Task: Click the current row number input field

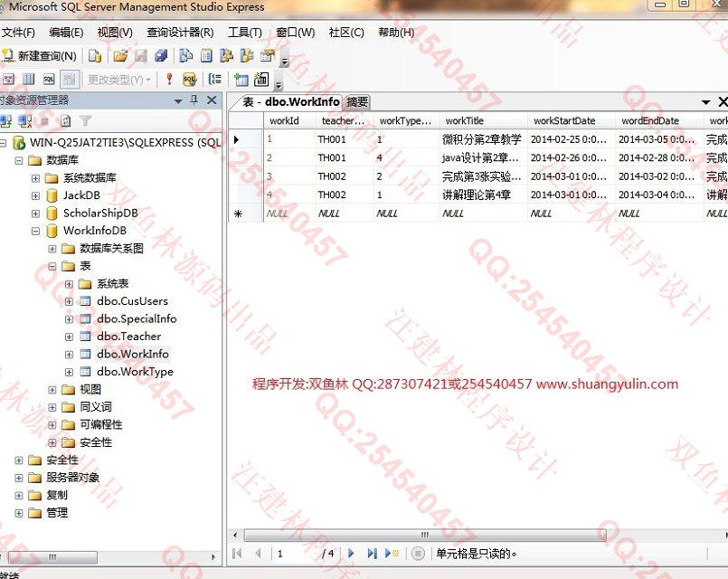Action: click(296, 554)
